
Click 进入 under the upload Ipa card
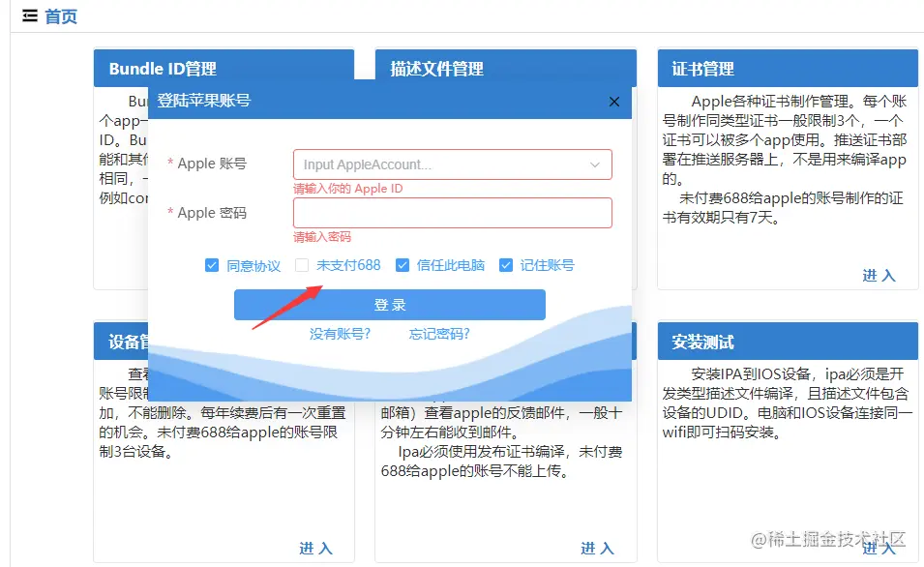coord(598,549)
